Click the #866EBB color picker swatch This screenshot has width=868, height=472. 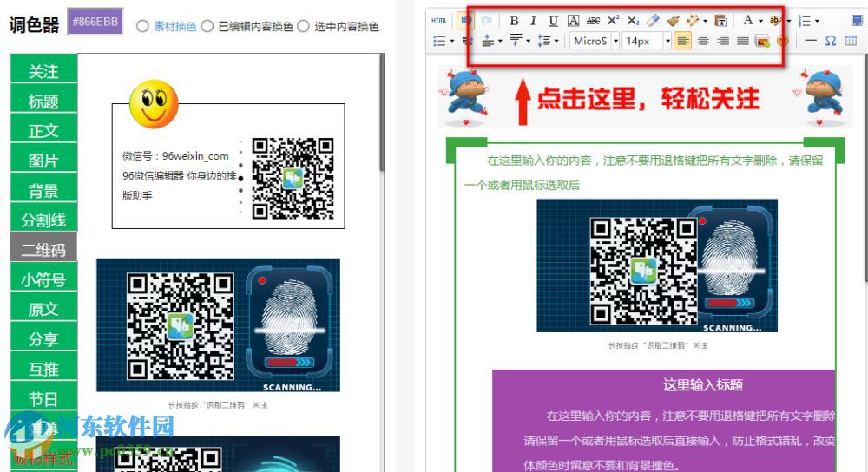95,22
